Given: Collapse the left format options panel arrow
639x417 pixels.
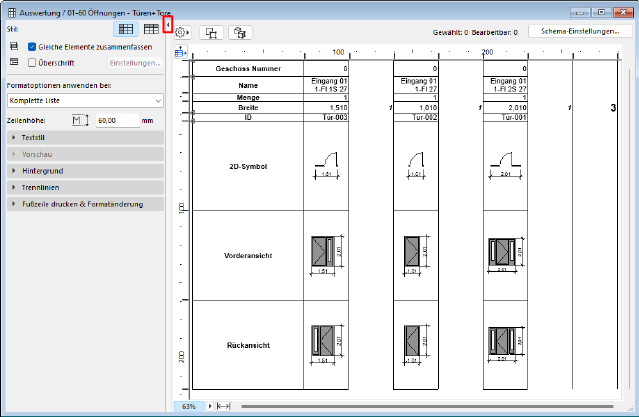Looking at the screenshot, I should click(168, 25).
